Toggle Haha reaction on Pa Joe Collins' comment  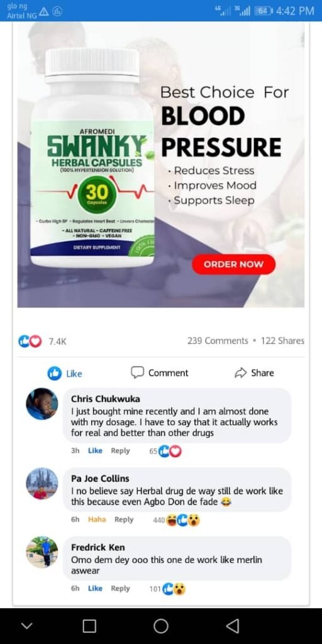pos(97,519)
